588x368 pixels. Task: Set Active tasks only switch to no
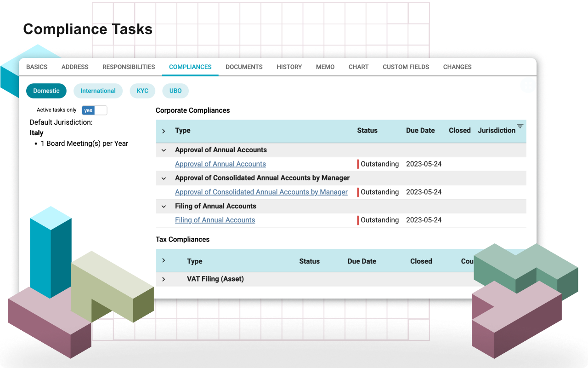point(100,110)
